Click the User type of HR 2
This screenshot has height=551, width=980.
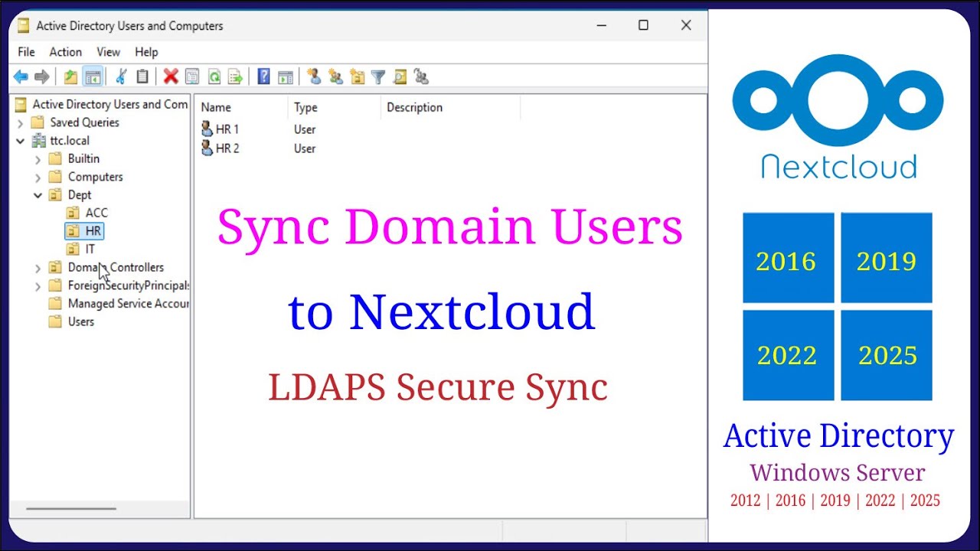coord(305,148)
